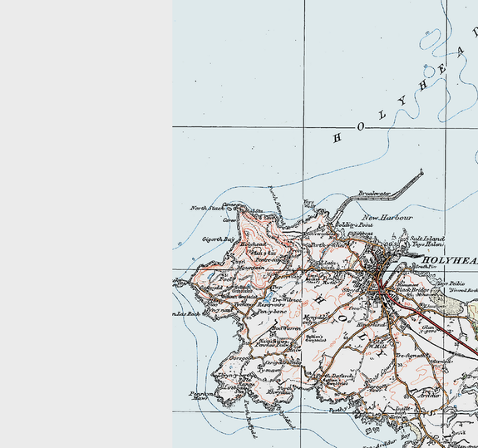Click the 'Kingsland' label
The image size is (478, 448).
(x=371, y=324)
